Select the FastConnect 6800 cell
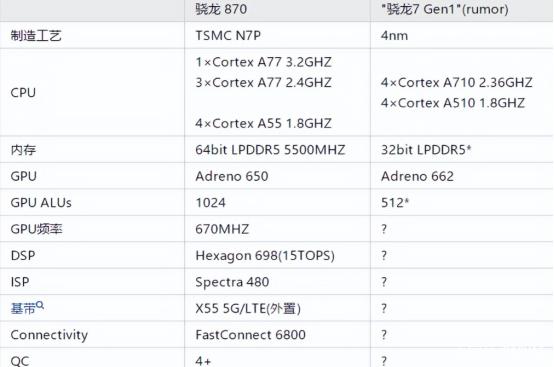Screen dimensions: 554x367 click(x=251, y=335)
